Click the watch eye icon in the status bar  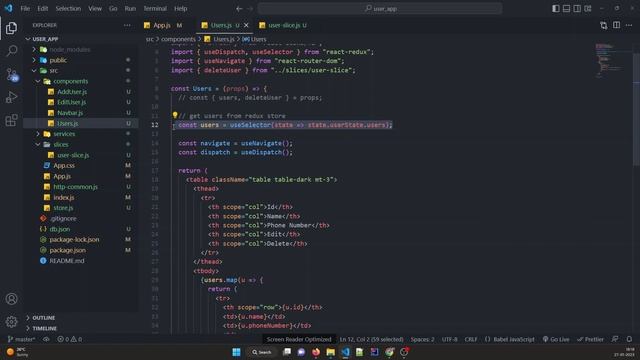pyautogui.click(x=46, y=339)
